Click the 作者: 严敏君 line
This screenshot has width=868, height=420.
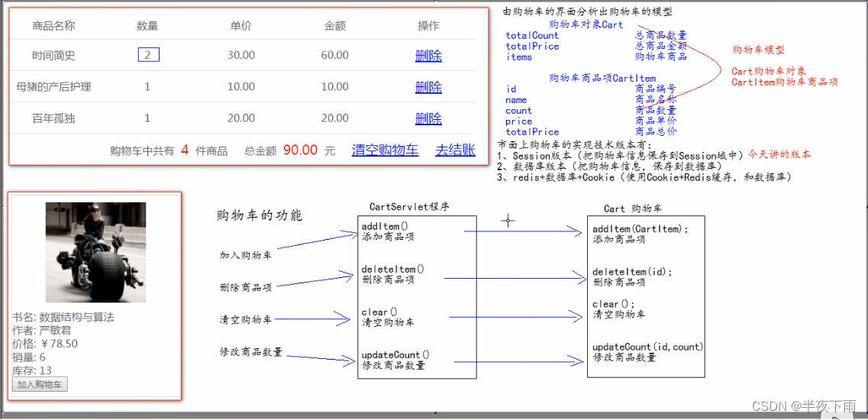point(42,331)
